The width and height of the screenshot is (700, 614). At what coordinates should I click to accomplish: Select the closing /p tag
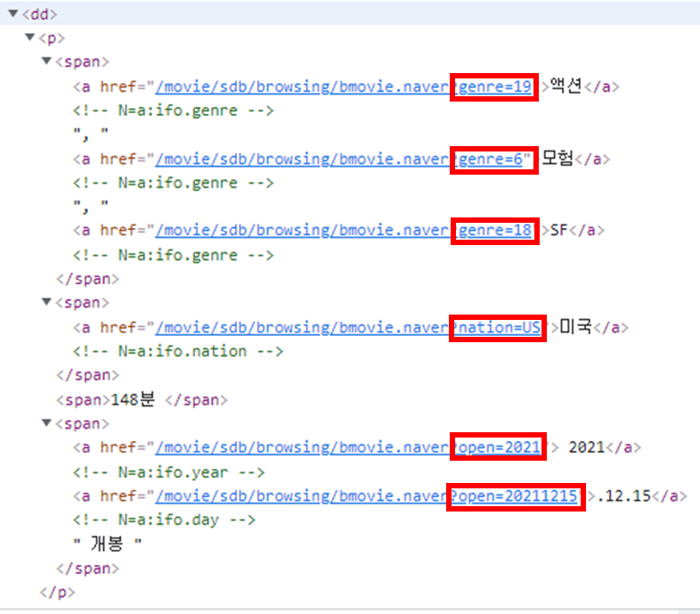click(57, 593)
